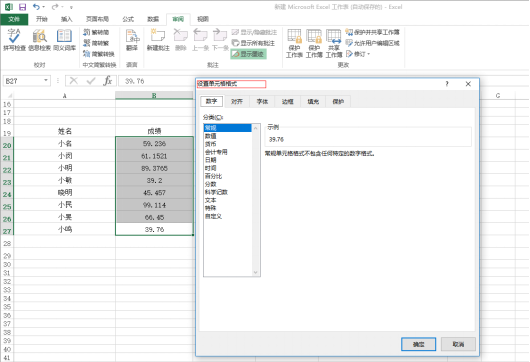
Task: Expand the Name Box dropdown arrow
Action: coord(46,80)
